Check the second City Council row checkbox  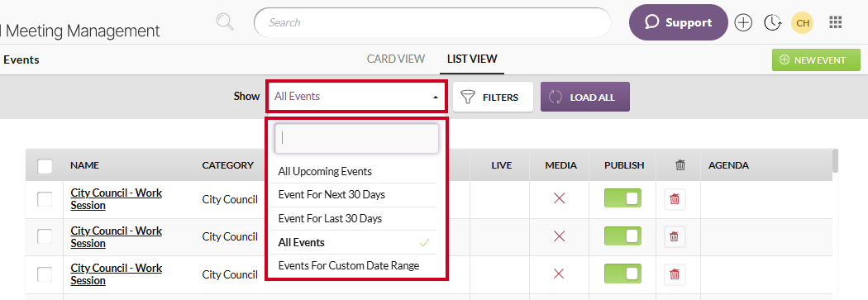pyautogui.click(x=45, y=236)
